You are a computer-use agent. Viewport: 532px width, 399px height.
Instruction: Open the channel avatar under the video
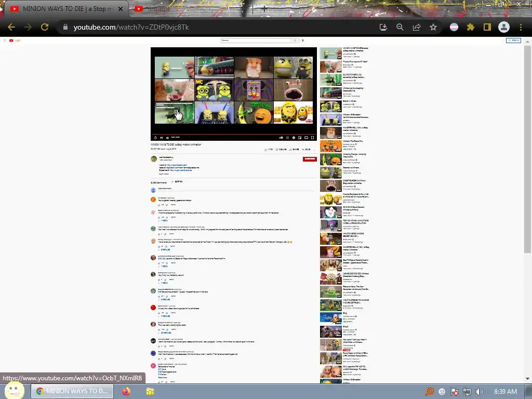(x=154, y=159)
